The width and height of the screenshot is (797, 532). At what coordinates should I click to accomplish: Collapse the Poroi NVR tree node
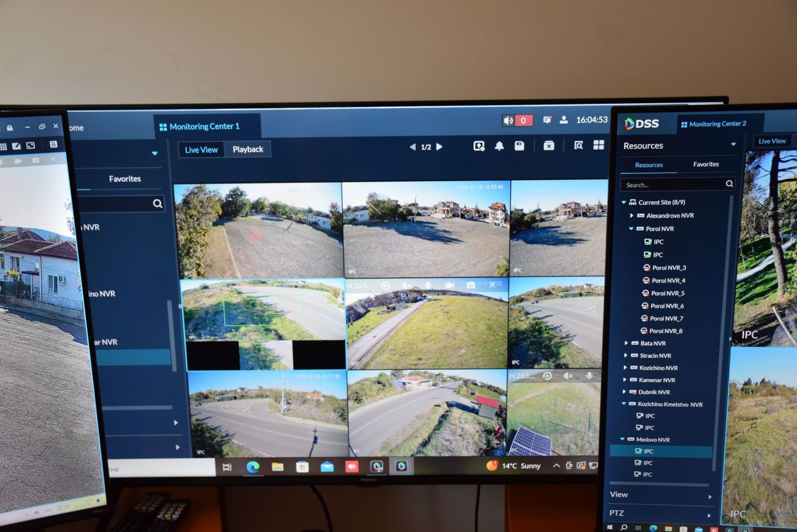(x=631, y=229)
